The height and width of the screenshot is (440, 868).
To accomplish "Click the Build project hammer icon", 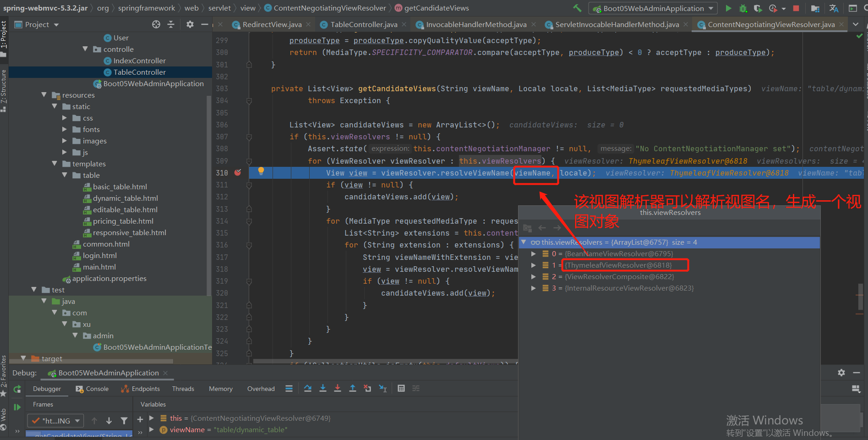I will (x=577, y=8).
